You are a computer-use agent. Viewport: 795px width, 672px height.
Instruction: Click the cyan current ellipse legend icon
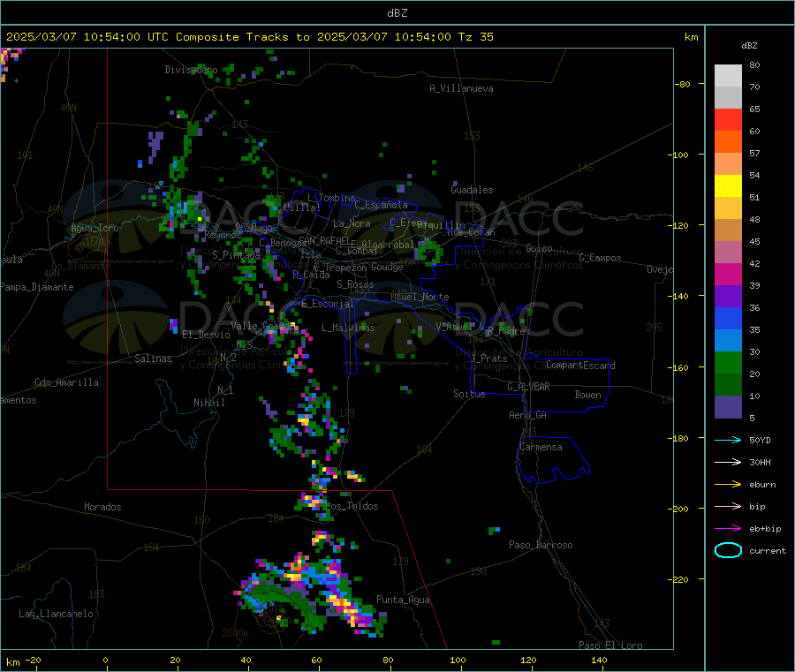(728, 550)
